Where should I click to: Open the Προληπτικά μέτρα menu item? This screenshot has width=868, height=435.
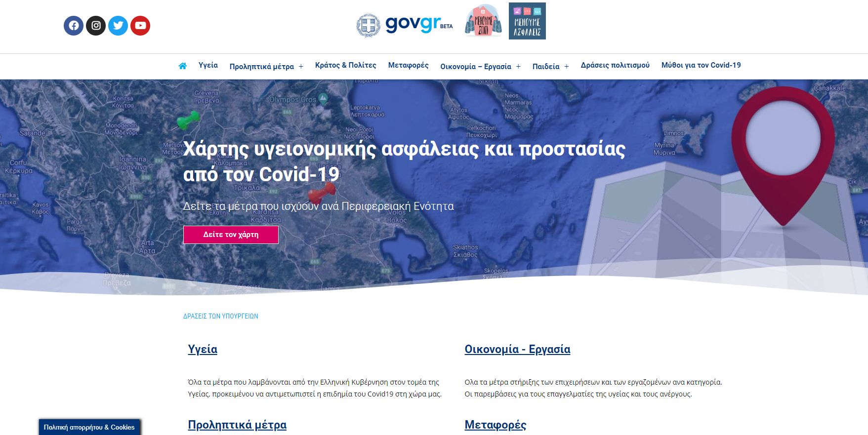tap(262, 66)
